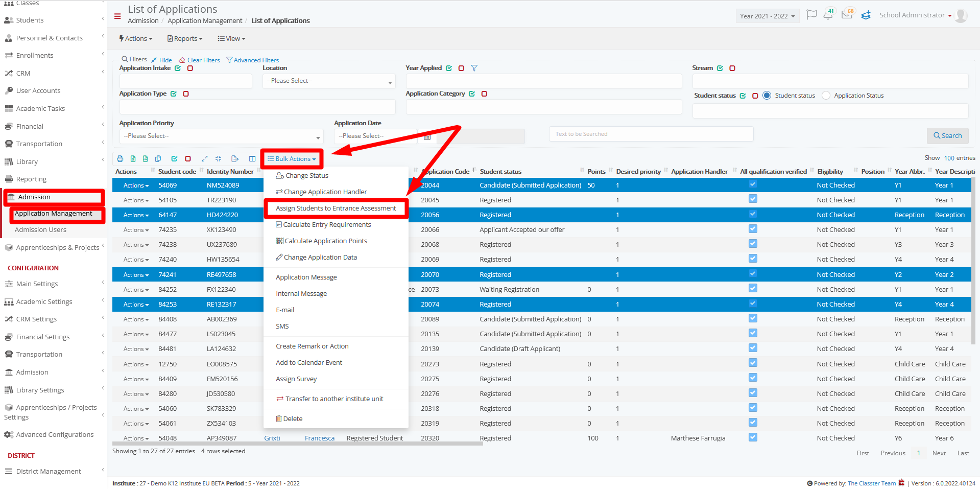
Task: Open the column visibility icon
Action: (252, 159)
